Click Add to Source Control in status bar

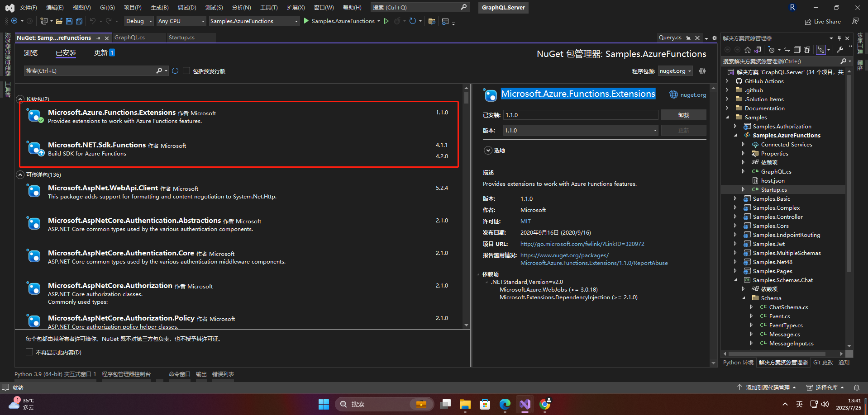pyautogui.click(x=768, y=387)
